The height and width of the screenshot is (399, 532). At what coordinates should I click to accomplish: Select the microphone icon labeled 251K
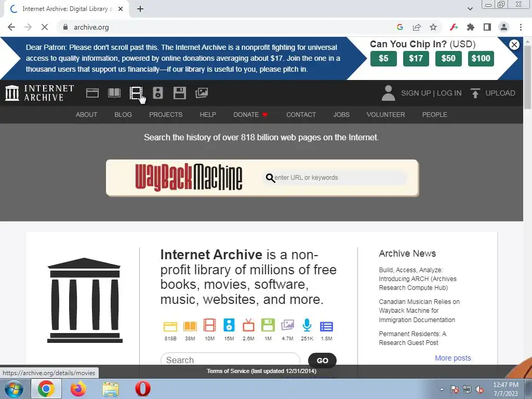307,325
